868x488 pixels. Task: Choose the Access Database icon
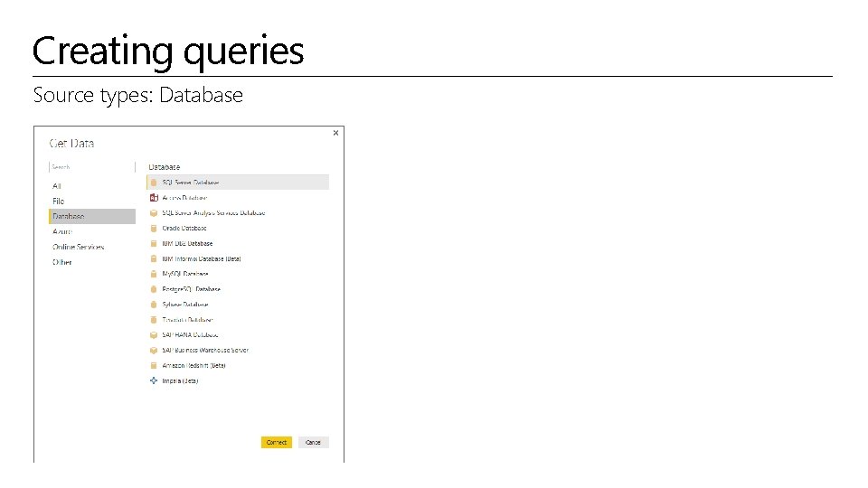tap(154, 198)
